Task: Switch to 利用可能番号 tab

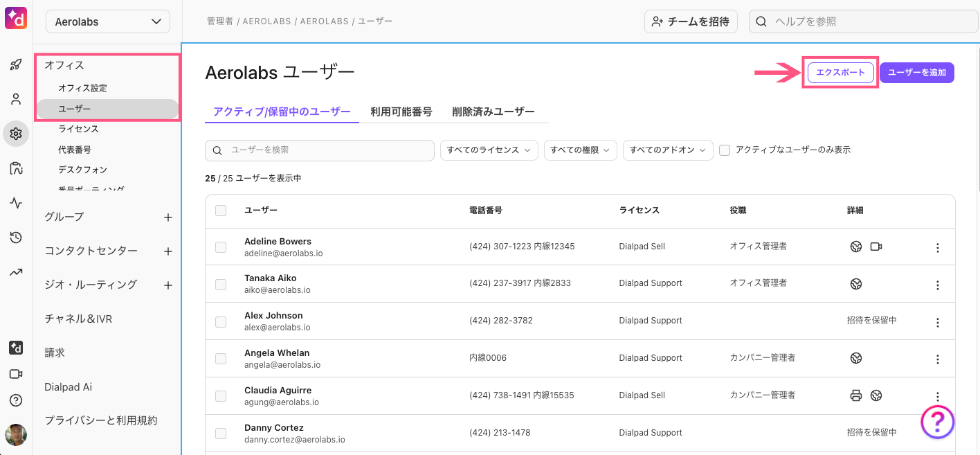Action: [401, 111]
